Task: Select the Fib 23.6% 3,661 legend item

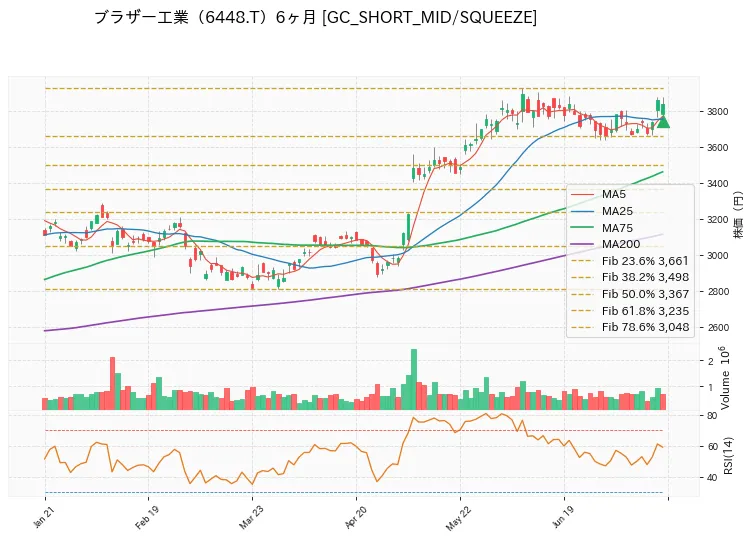Action: tap(630, 261)
